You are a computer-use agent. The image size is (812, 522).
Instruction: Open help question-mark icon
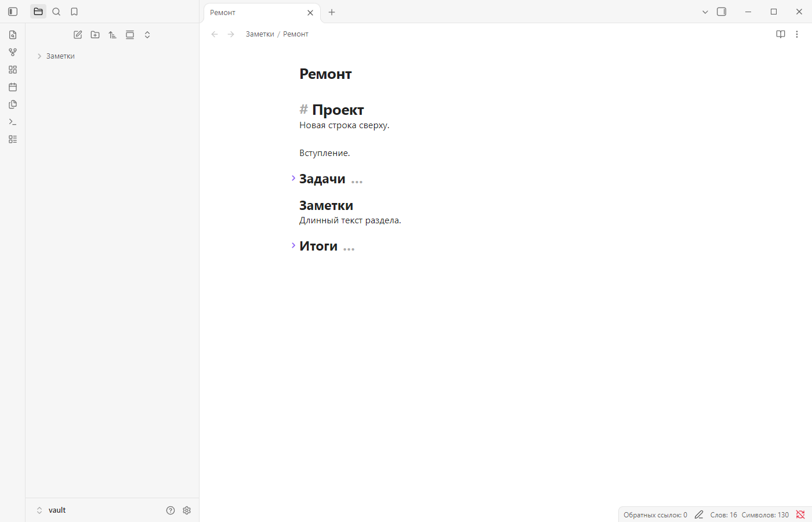[171, 510]
